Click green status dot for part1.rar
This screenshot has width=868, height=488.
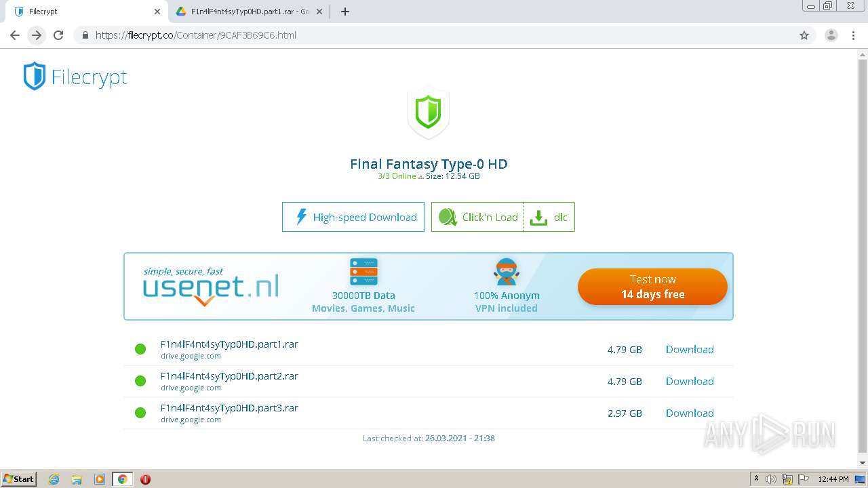point(140,349)
